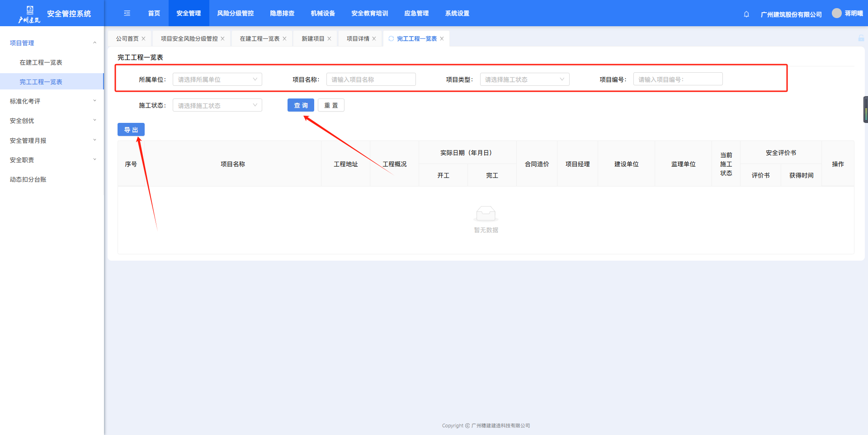868x435 pixels.
Task: Click the 项目名称 input field
Action: 371,80
